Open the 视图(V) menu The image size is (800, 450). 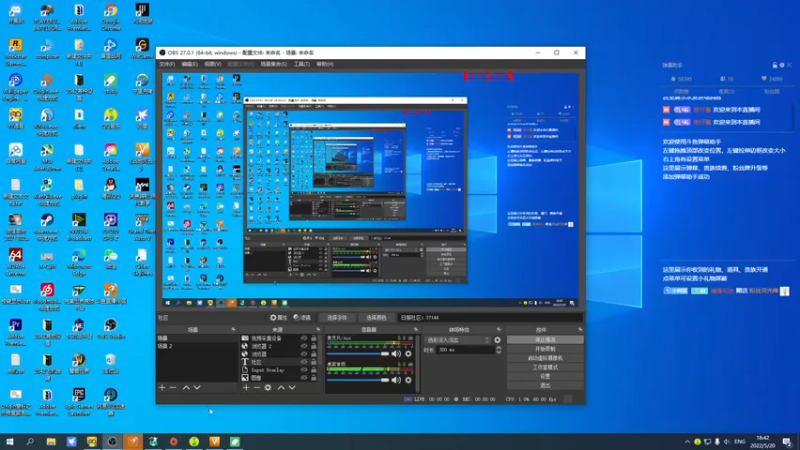[x=213, y=64]
